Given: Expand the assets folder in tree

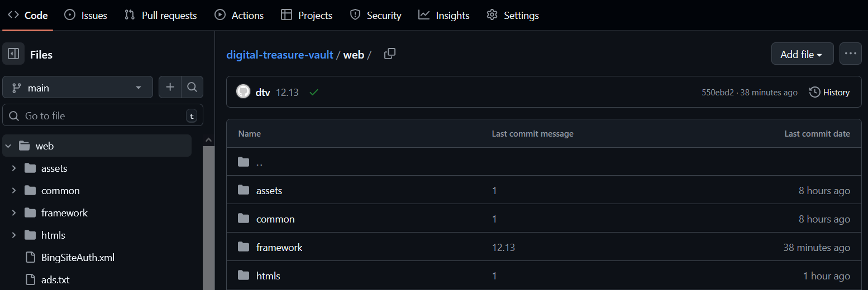Looking at the screenshot, I should point(14,168).
